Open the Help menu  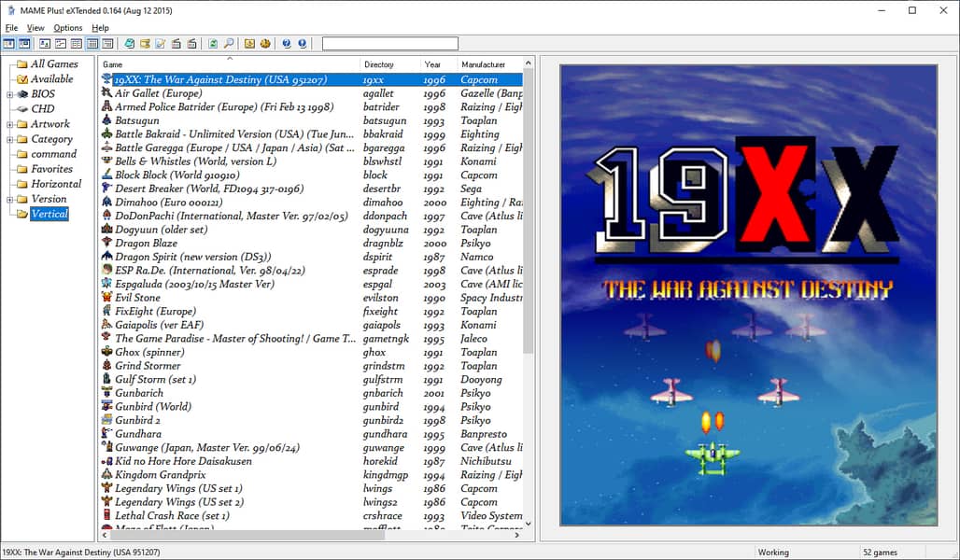click(101, 28)
